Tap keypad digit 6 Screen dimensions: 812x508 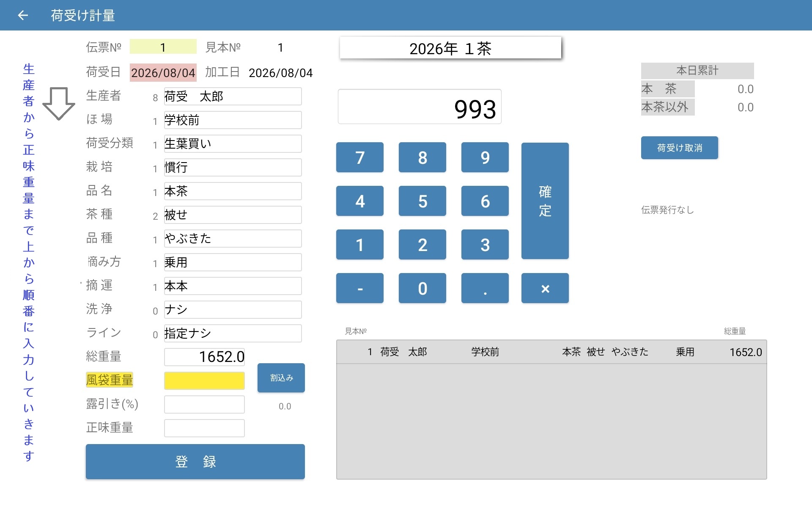pos(485,201)
